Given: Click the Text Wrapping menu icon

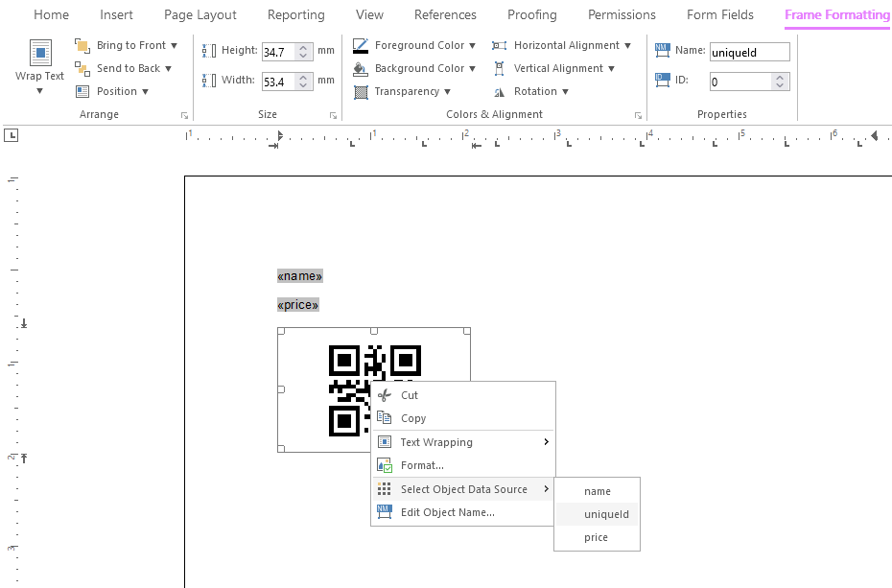Looking at the screenshot, I should coord(385,442).
